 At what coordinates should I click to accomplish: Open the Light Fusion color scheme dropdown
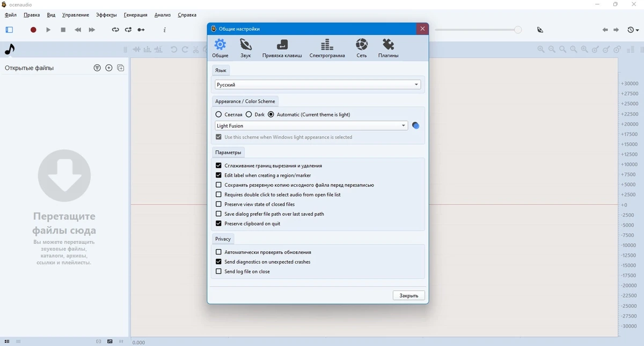[x=311, y=126]
